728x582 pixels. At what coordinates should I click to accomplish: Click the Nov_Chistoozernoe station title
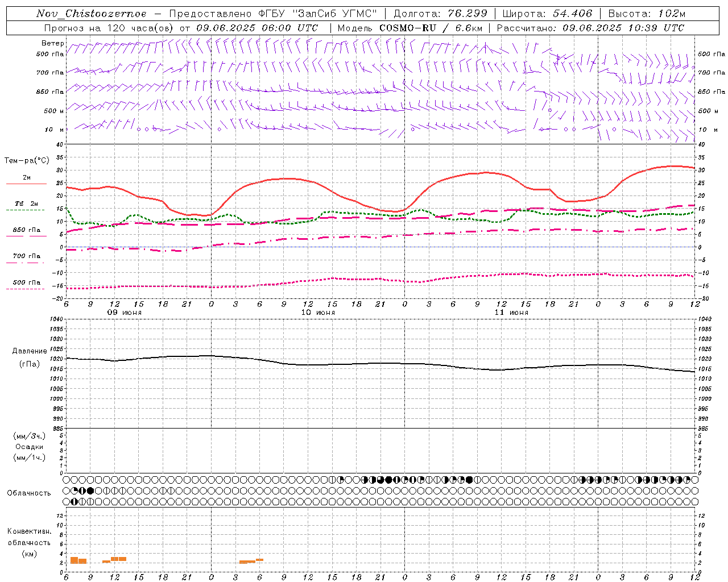91,14
